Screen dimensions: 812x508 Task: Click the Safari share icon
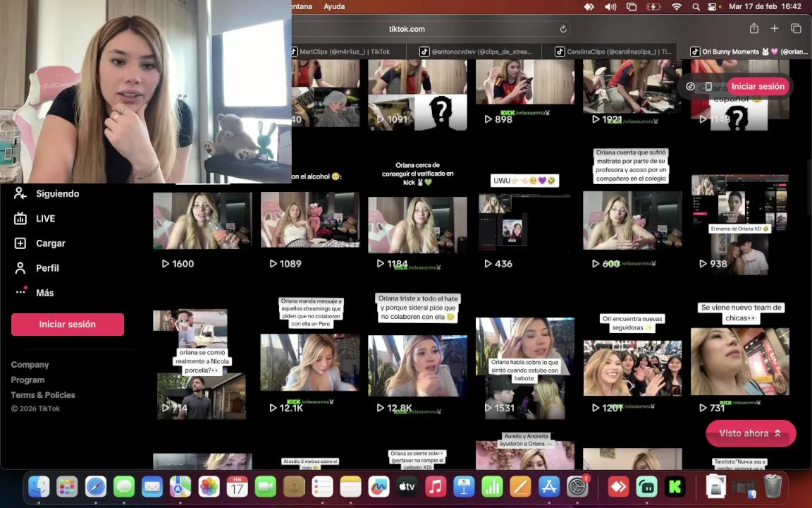click(x=754, y=28)
